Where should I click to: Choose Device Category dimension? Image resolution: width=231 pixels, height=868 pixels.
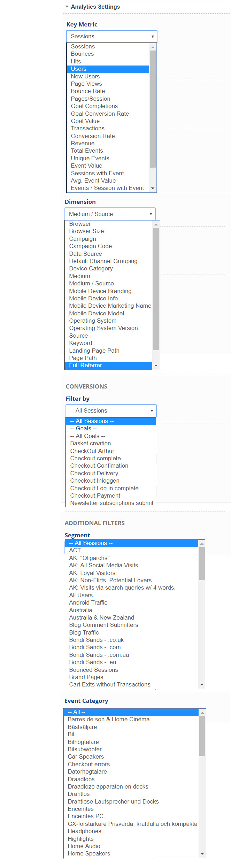click(x=91, y=269)
